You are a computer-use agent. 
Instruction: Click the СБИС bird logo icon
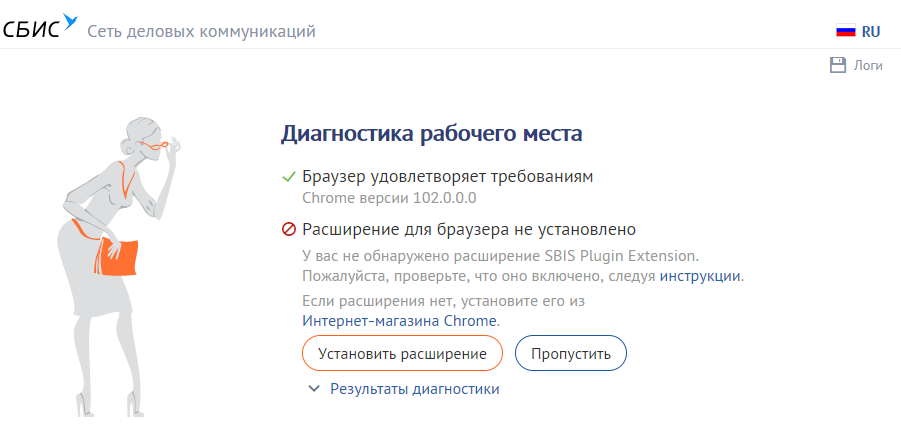click(70, 20)
